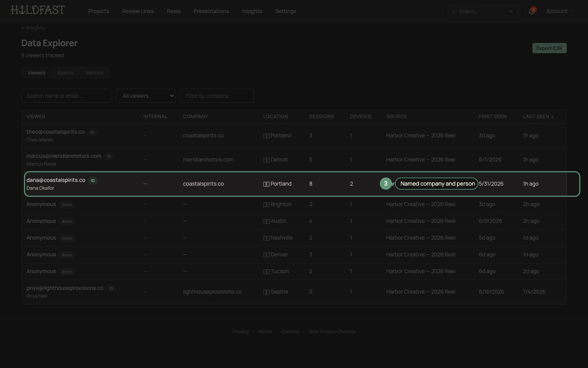Click ID badge next to dana@coastalspirits.co
Image resolution: width=588 pixels, height=368 pixels.
pyautogui.click(x=93, y=181)
